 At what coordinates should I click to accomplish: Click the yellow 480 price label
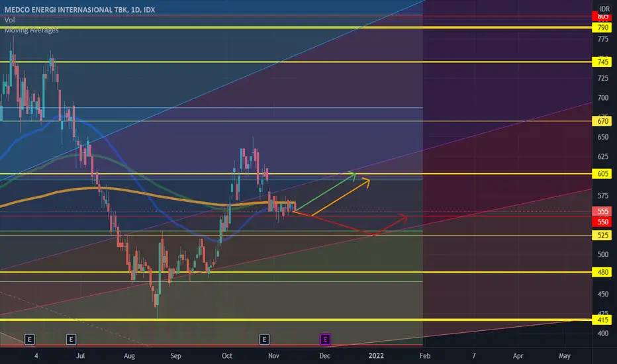pyautogui.click(x=602, y=272)
